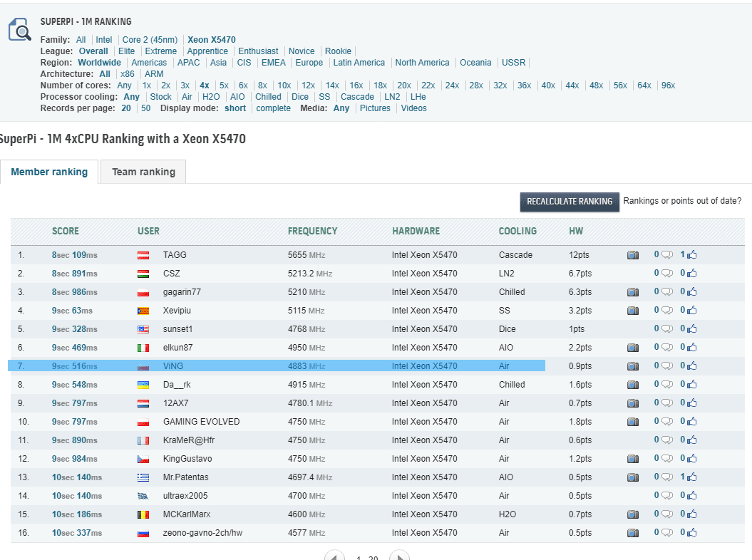Click thumbs-up icon in sunset1 row
This screenshot has height=560, width=752.
pos(691,329)
